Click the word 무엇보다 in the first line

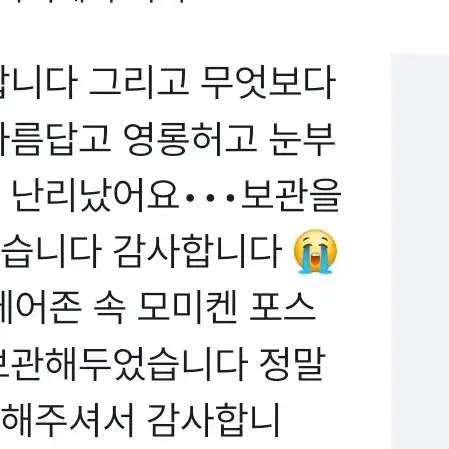click(268, 82)
